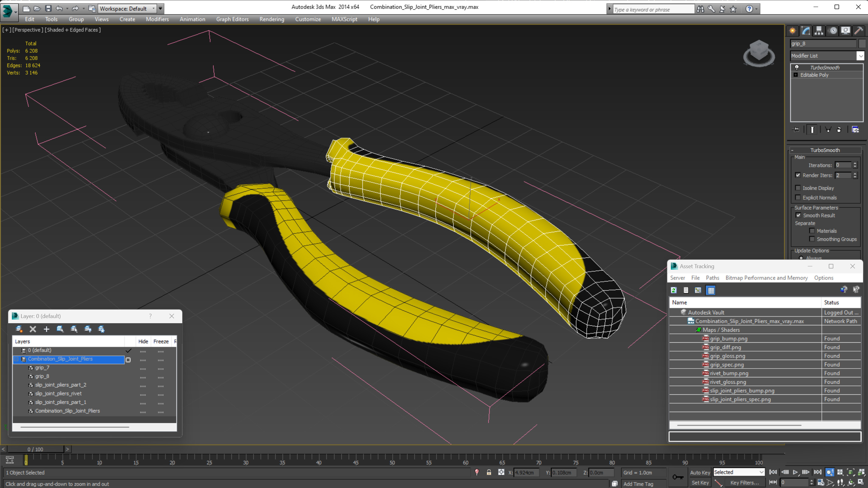Click the Asset Tracking refresh icon
Screen dimensions: 868x488
pos(674,290)
